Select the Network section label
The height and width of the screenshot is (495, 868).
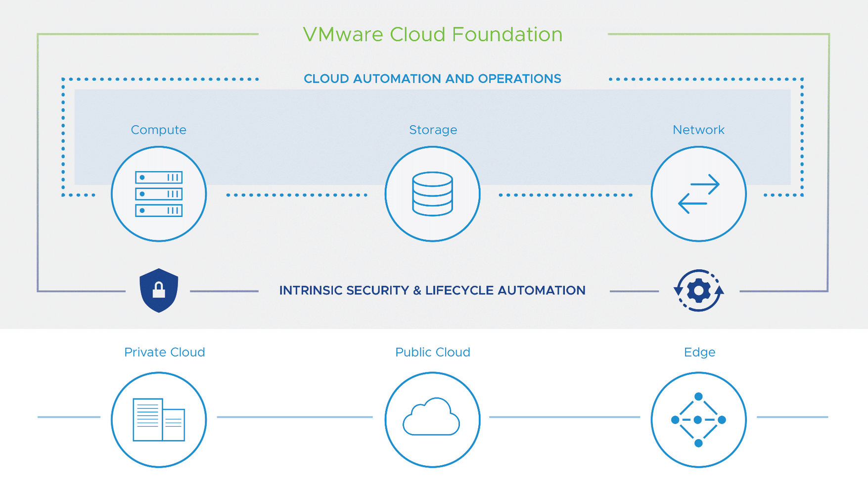(698, 130)
